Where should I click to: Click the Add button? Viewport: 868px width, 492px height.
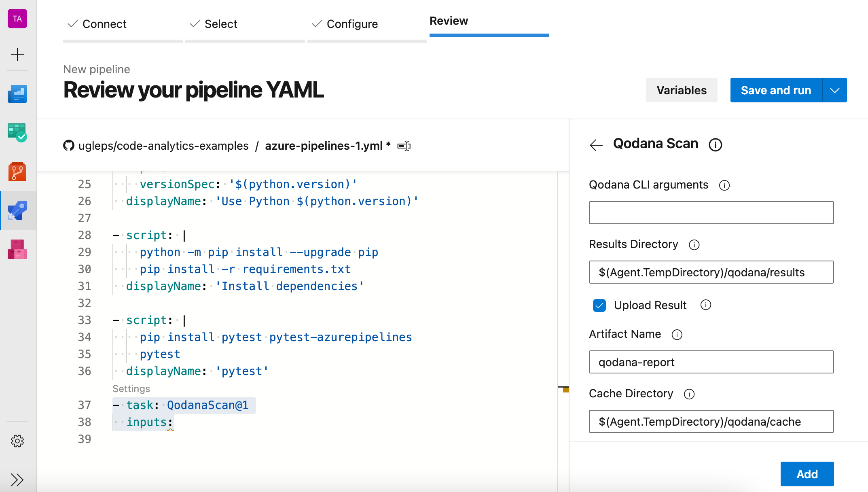coord(807,474)
